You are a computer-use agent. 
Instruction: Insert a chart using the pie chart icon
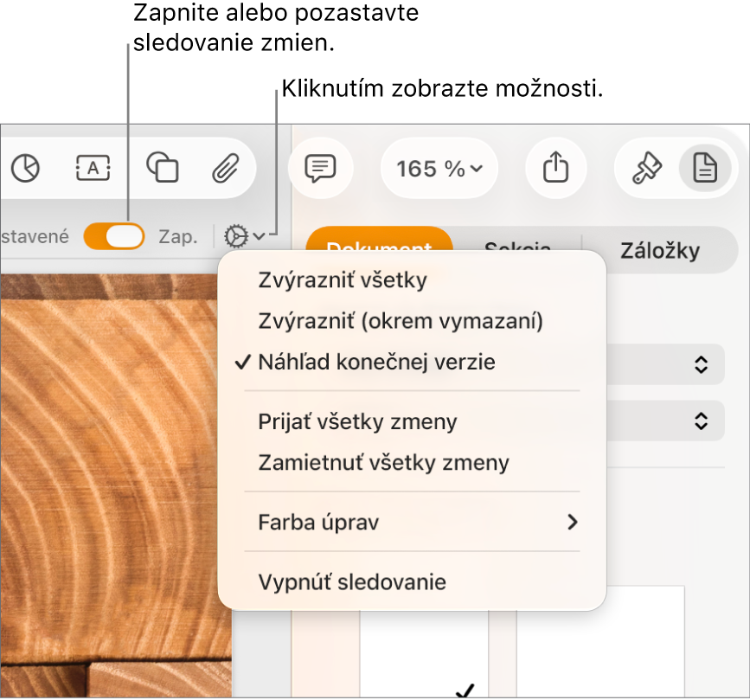pyautogui.click(x=25, y=169)
